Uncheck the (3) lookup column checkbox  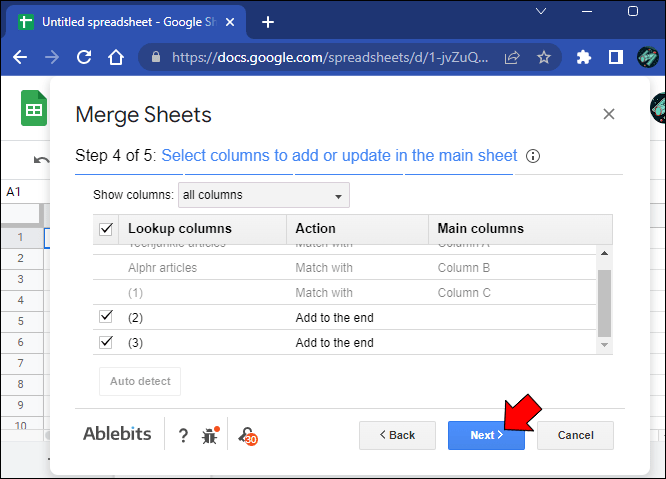[106, 342]
